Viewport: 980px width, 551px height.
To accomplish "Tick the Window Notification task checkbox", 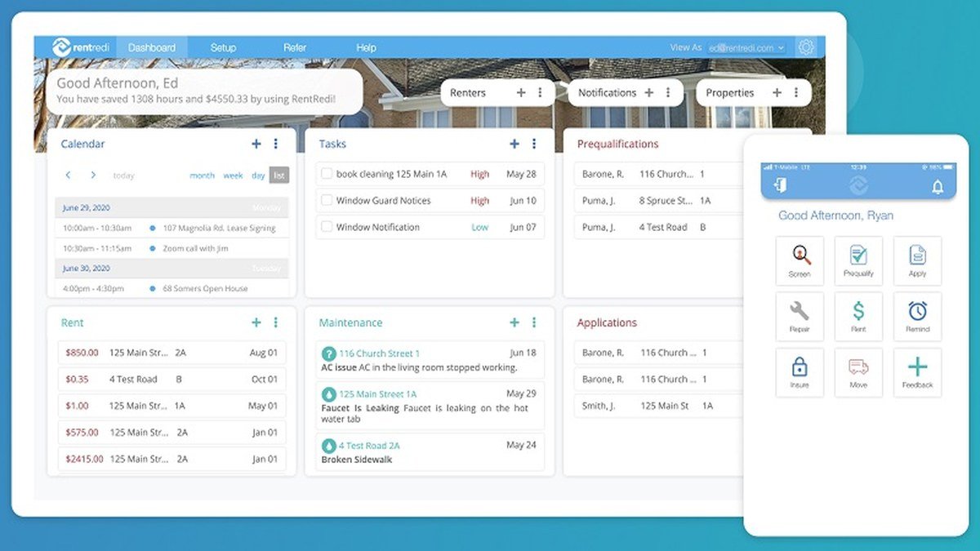I will pos(327,227).
